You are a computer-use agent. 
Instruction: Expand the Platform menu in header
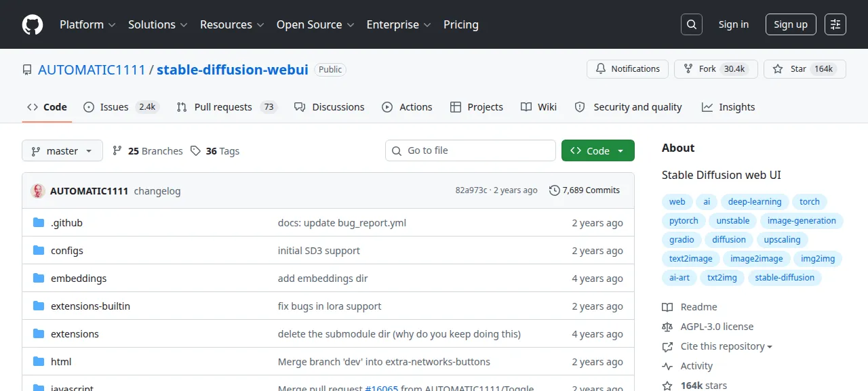pyautogui.click(x=87, y=24)
